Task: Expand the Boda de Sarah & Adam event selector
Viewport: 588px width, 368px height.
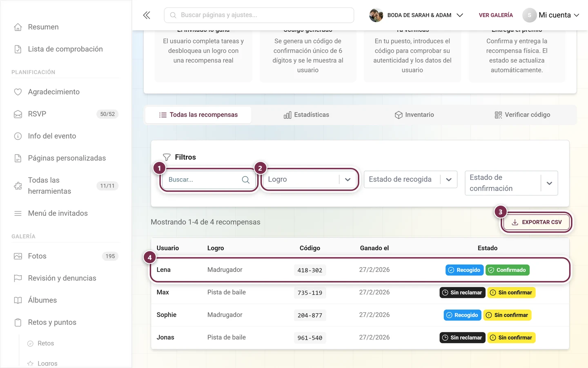Action: pos(416,15)
